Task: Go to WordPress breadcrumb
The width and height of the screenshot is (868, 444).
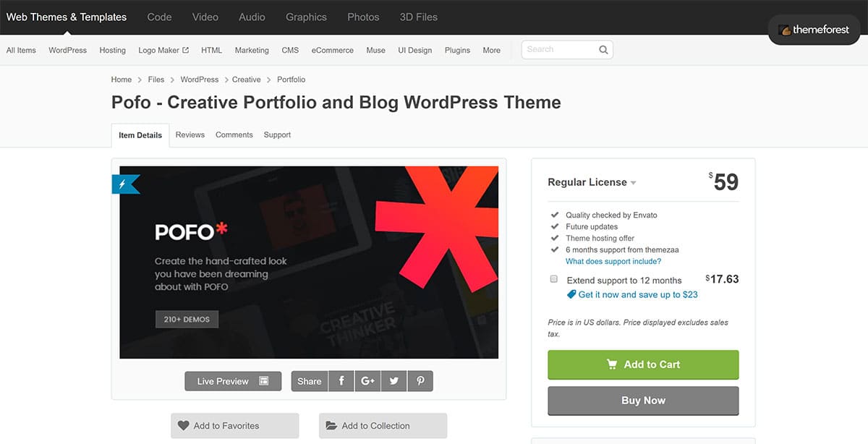Action: tap(200, 80)
